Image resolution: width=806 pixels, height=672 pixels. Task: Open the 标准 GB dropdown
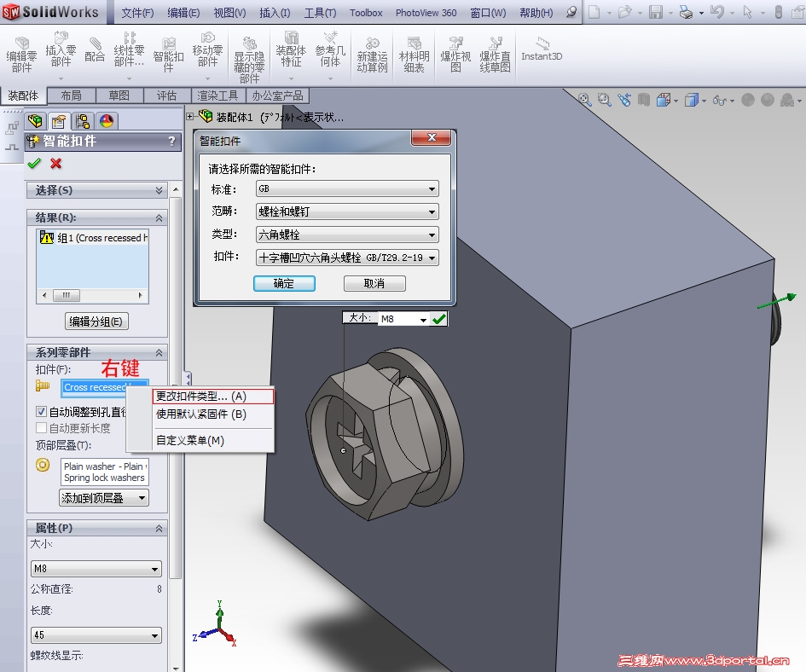coord(347,188)
